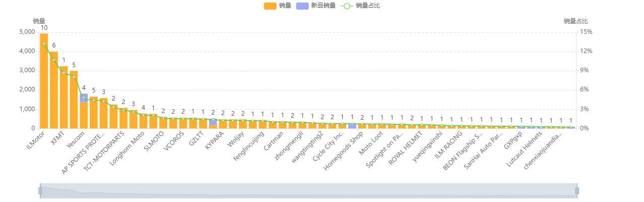Viewport: 644px width, 202px height.
Task: Click the Woljay axis label
Action: [236, 140]
